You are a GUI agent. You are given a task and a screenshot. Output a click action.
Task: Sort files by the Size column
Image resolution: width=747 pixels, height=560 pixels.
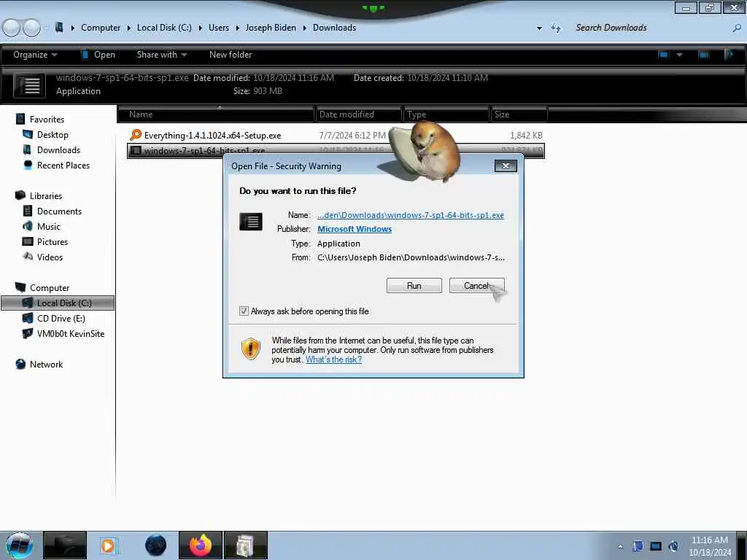click(x=519, y=114)
